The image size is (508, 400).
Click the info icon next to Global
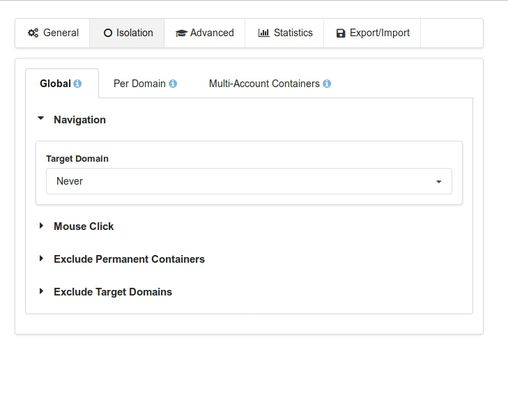77,84
